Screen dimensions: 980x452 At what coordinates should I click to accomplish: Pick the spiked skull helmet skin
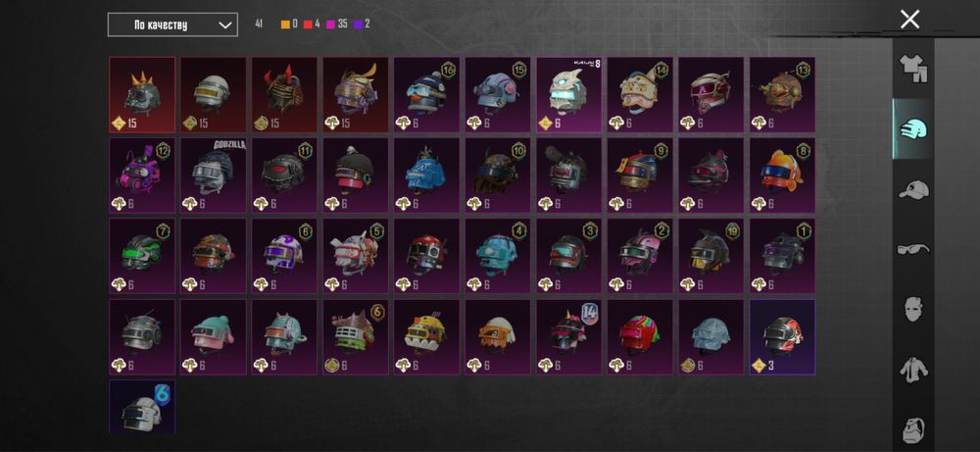pos(142,95)
